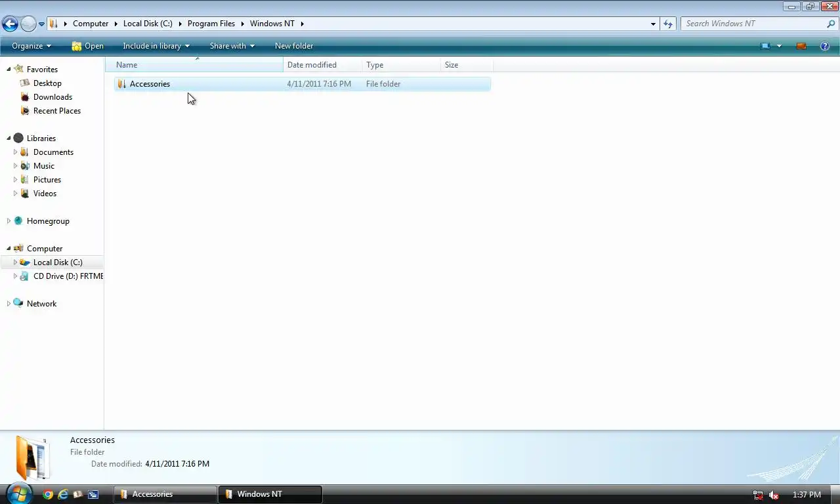Open Include in library menu
Viewport: 840px width, 504px height.
click(156, 46)
